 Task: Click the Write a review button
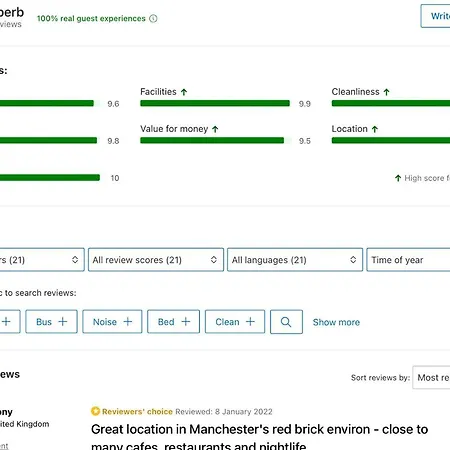coord(435,16)
